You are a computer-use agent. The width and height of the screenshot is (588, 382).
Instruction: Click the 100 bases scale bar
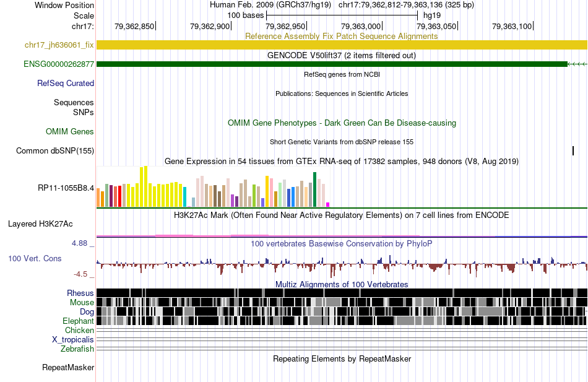point(342,15)
